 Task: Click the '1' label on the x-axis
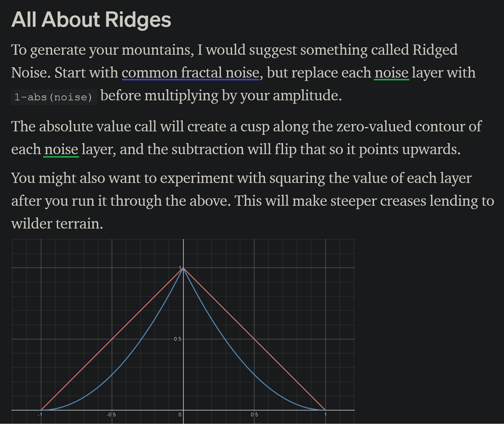[x=325, y=415]
